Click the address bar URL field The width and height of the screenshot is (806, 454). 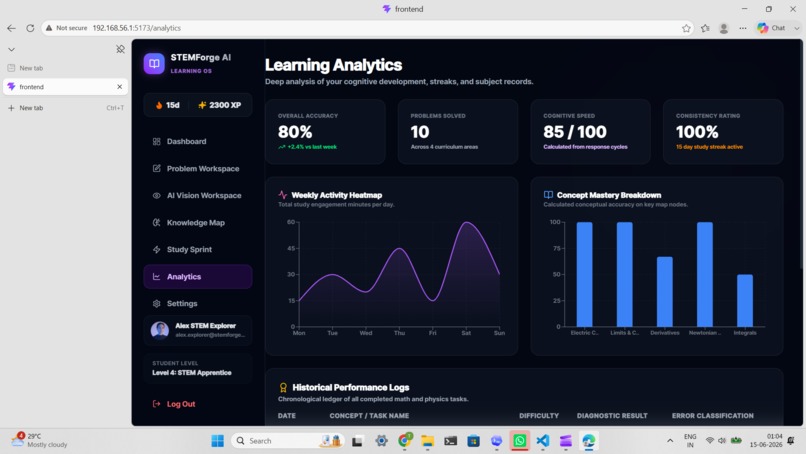coord(368,28)
